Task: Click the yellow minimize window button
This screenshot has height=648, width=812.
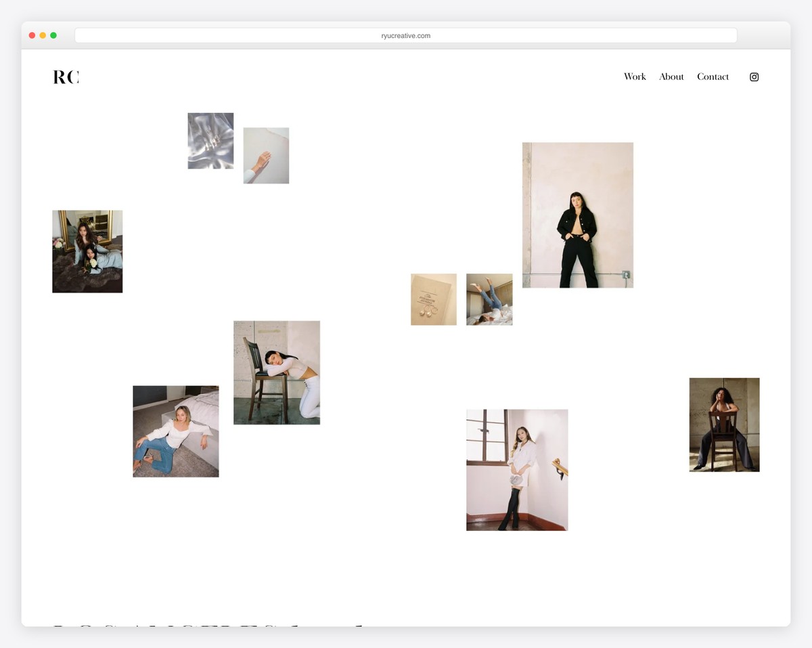Action: pyautogui.click(x=42, y=35)
